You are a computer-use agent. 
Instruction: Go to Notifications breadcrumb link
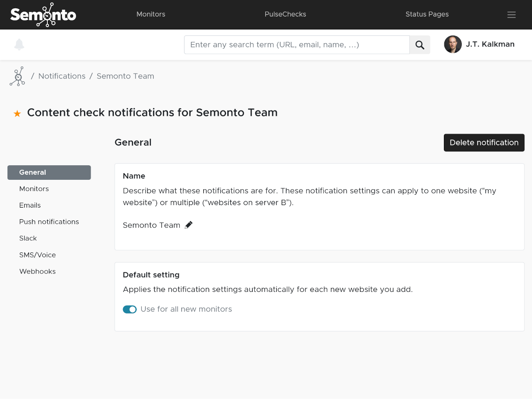pos(62,76)
